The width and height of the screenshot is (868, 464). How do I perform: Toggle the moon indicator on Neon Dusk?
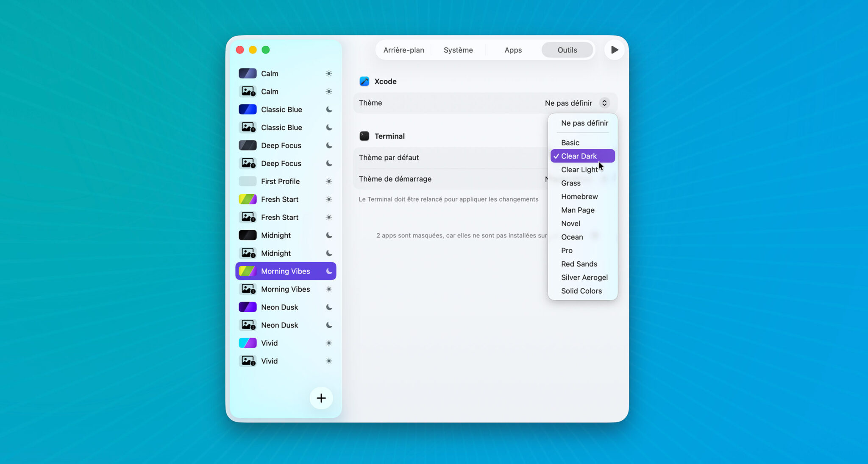[x=329, y=307]
